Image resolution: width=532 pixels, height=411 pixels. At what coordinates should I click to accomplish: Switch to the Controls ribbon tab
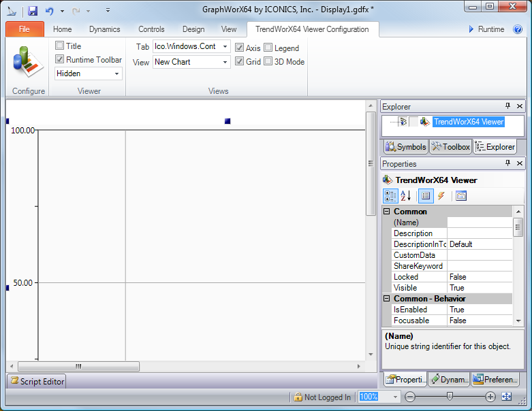tap(151, 29)
